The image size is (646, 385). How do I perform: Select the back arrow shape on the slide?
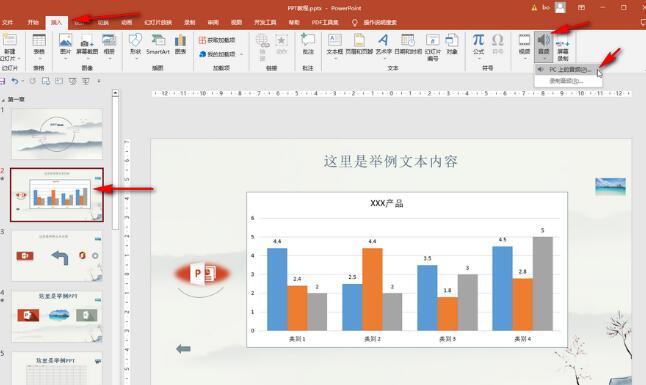(183, 349)
